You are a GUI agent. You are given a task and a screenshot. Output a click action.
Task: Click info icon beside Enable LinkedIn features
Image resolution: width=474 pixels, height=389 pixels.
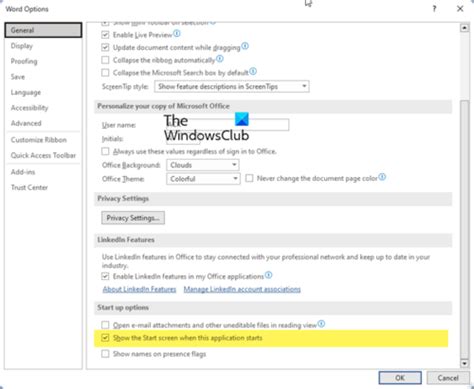[x=268, y=275]
